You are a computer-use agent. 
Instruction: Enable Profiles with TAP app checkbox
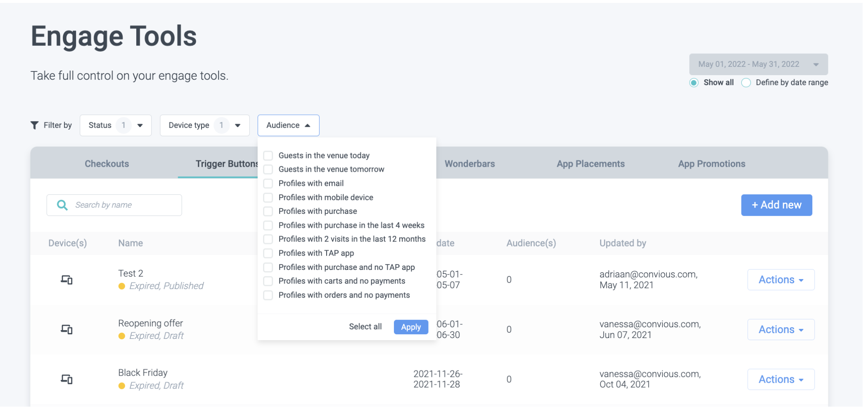click(268, 253)
